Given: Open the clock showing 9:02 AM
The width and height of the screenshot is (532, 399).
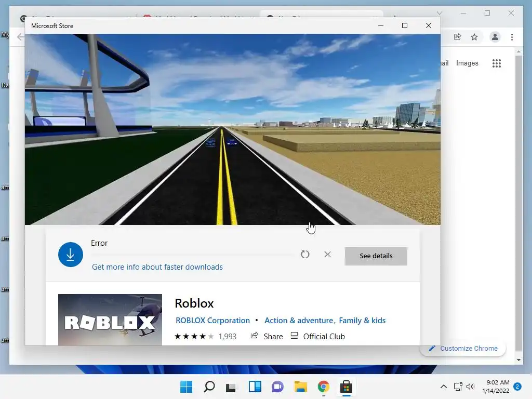Looking at the screenshot, I should (496, 387).
